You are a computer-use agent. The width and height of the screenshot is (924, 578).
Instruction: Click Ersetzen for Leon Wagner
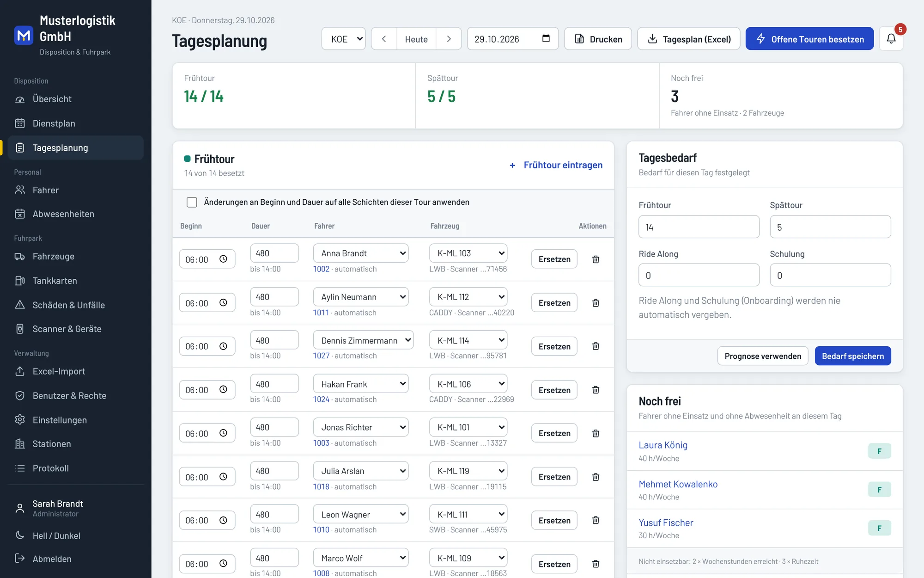[x=554, y=520]
